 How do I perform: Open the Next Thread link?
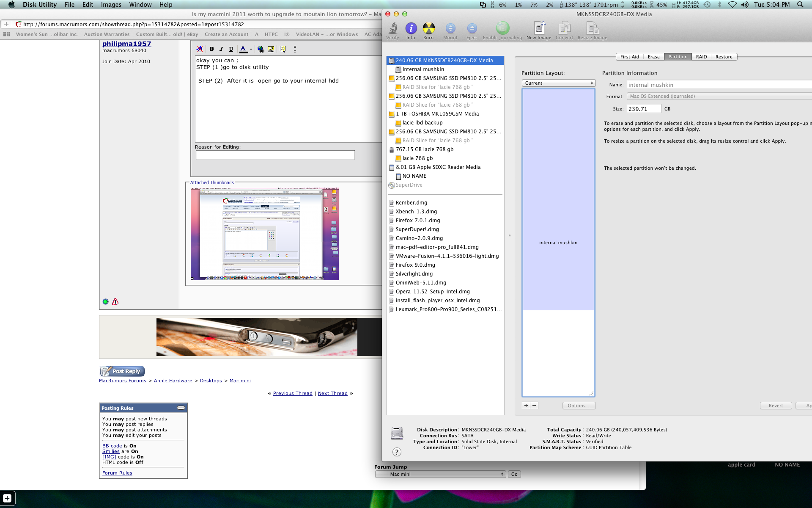tap(333, 393)
